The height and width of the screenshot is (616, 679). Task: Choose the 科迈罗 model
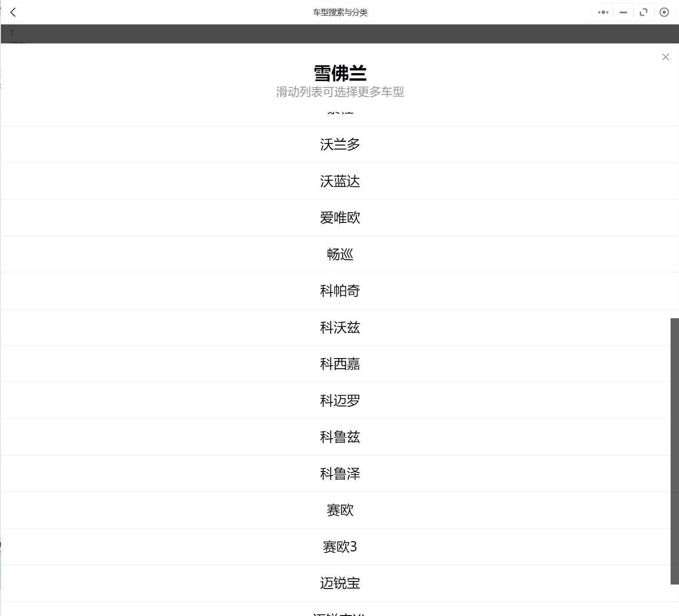tap(340, 400)
